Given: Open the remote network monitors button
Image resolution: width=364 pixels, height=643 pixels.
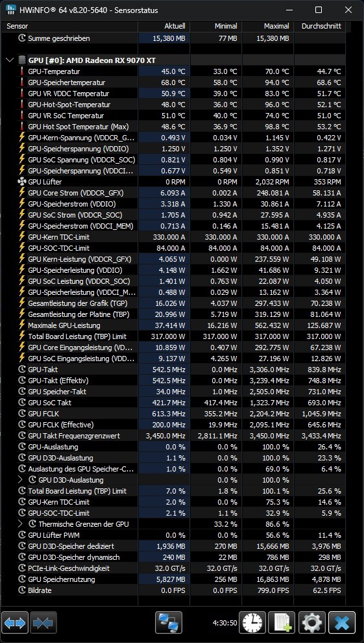Looking at the screenshot, I should (169, 623).
